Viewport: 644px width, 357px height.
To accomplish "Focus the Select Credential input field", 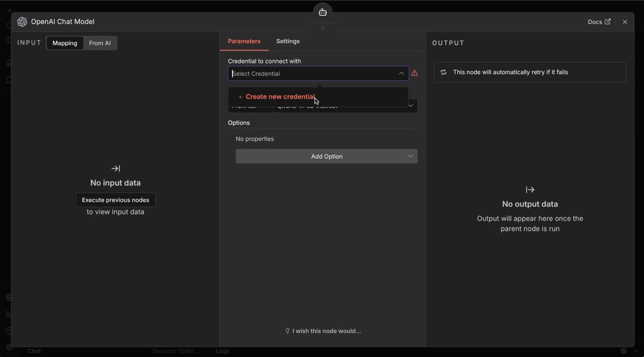I will tap(318, 73).
